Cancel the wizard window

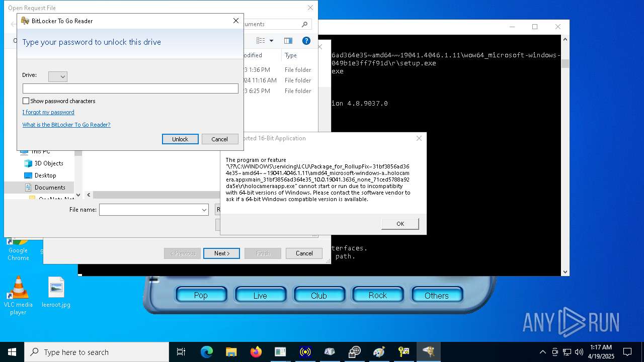point(304,253)
